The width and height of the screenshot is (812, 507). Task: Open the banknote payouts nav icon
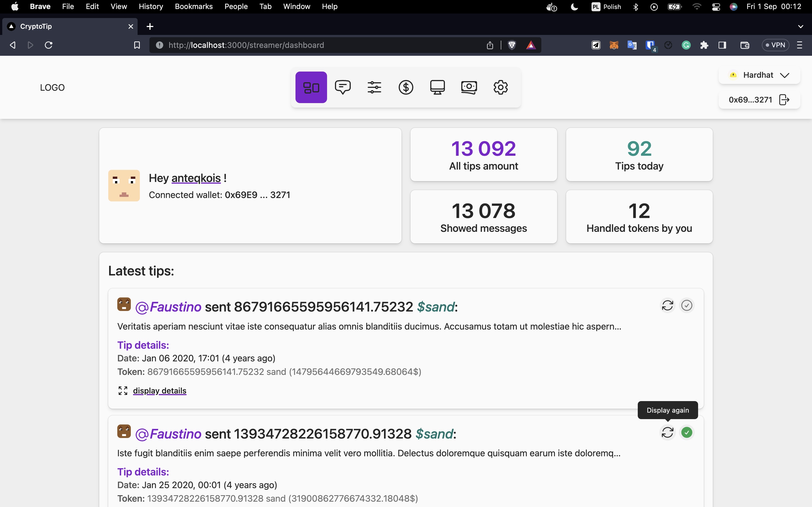(x=469, y=87)
